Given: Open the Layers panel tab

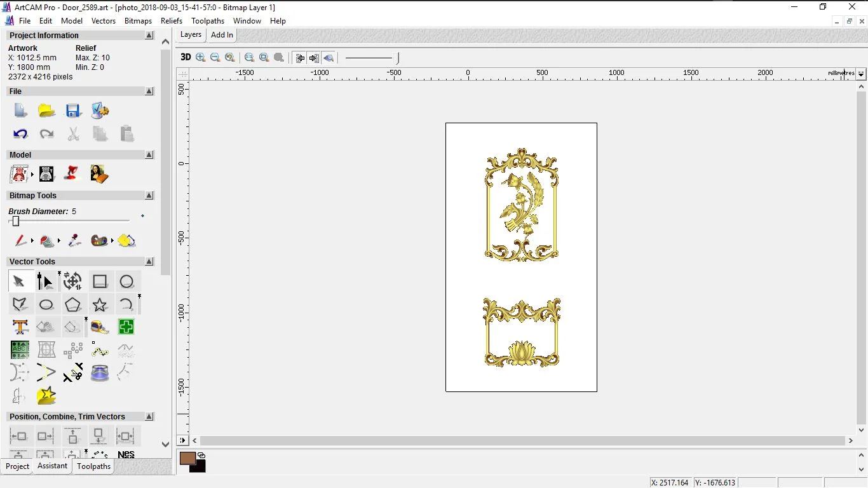Looking at the screenshot, I should [x=191, y=35].
